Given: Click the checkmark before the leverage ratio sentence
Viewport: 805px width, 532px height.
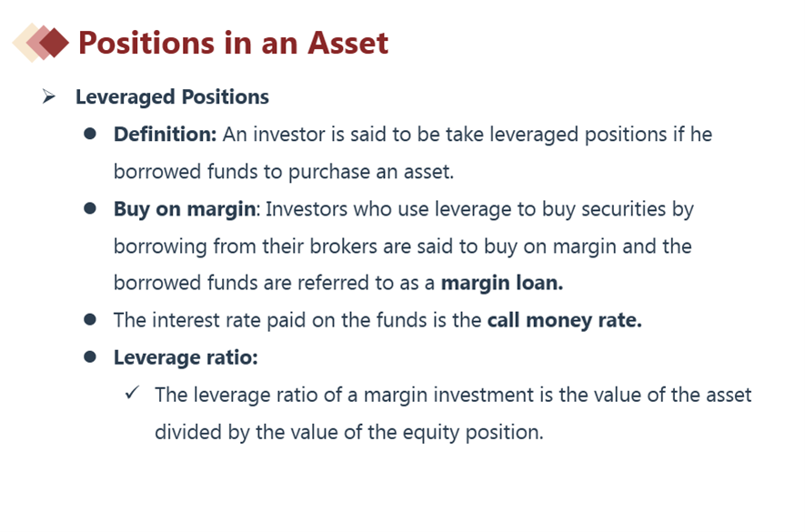Looking at the screenshot, I should pos(132,395).
